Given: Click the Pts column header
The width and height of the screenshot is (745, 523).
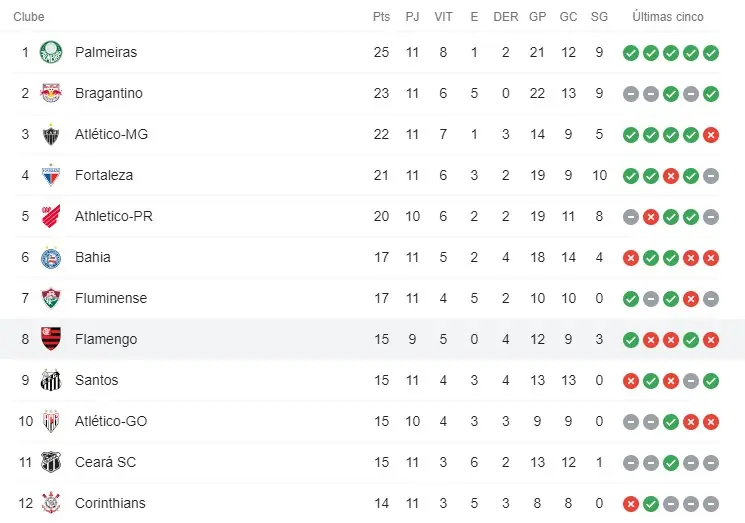Looking at the screenshot, I should [x=381, y=17].
